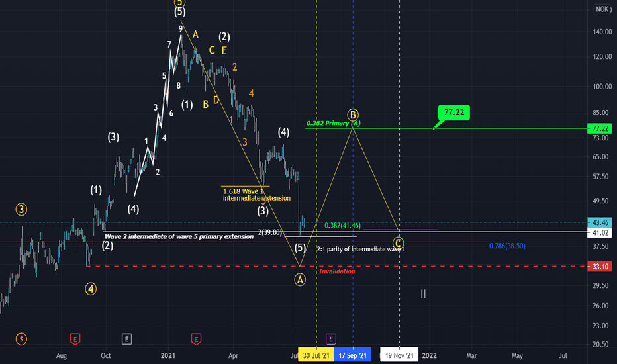Select the circled yellow C wave label

point(399,243)
